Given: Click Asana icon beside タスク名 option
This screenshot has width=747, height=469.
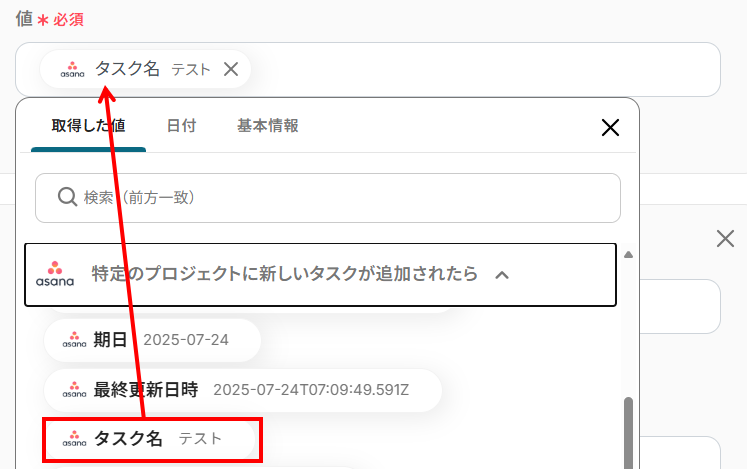Looking at the screenshot, I should (x=74, y=439).
